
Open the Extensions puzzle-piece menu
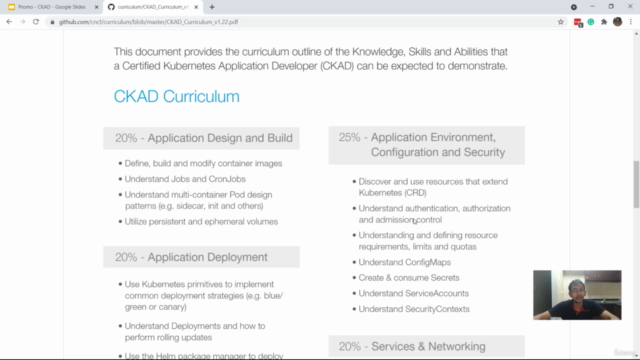point(604,22)
